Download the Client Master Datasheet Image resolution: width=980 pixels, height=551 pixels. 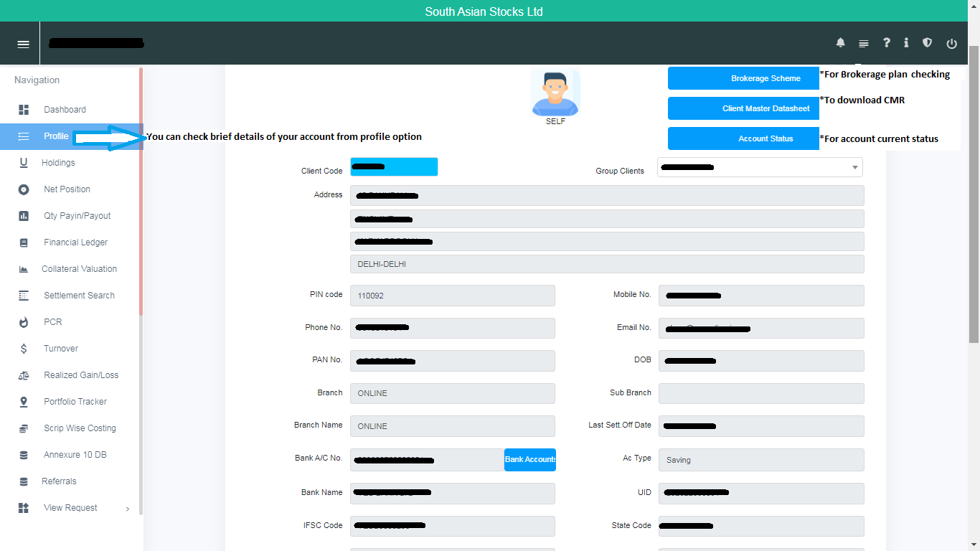[x=743, y=108]
